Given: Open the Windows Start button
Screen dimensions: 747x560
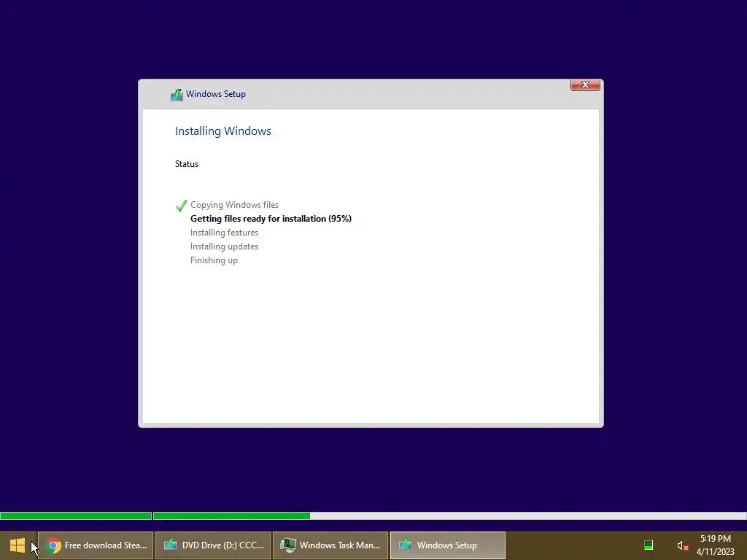Looking at the screenshot, I should pyautogui.click(x=18, y=545).
